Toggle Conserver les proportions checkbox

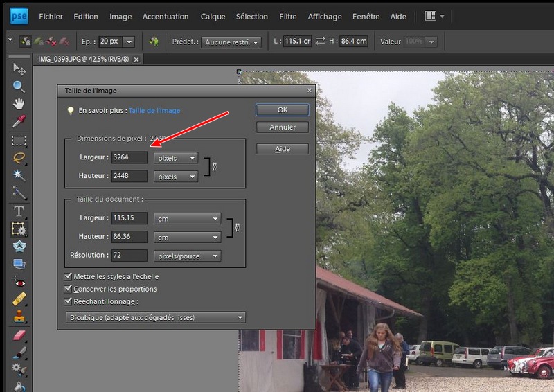[68, 289]
